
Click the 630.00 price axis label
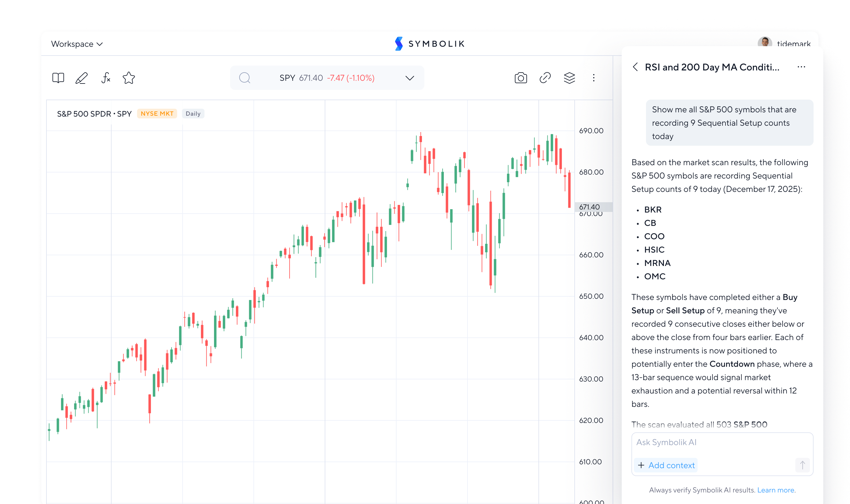click(x=591, y=379)
